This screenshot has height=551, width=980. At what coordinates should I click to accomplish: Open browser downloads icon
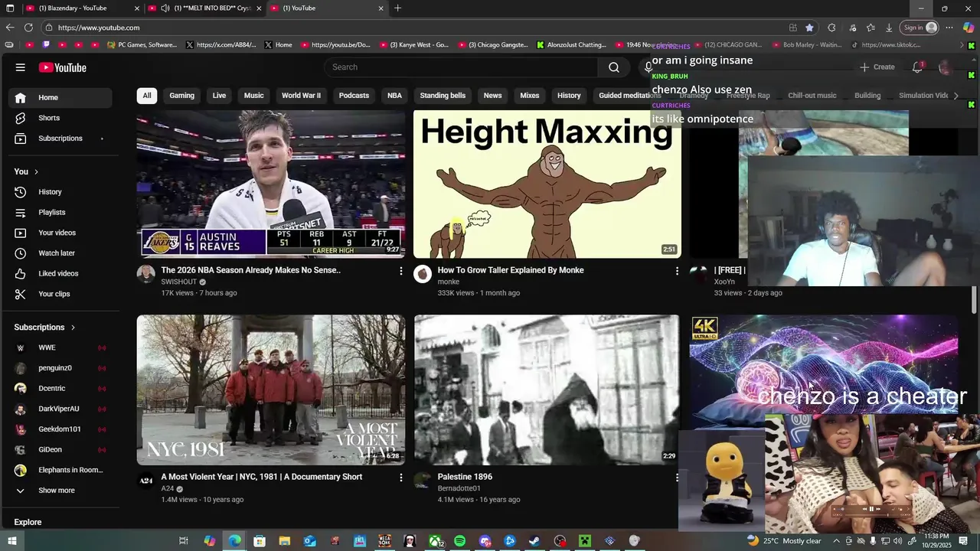coord(889,28)
